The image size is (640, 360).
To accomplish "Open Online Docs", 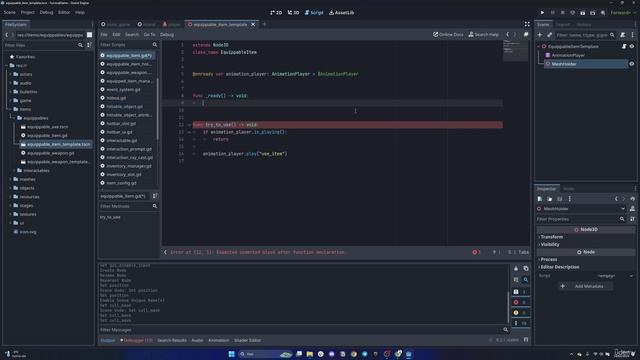I will 448,35.
